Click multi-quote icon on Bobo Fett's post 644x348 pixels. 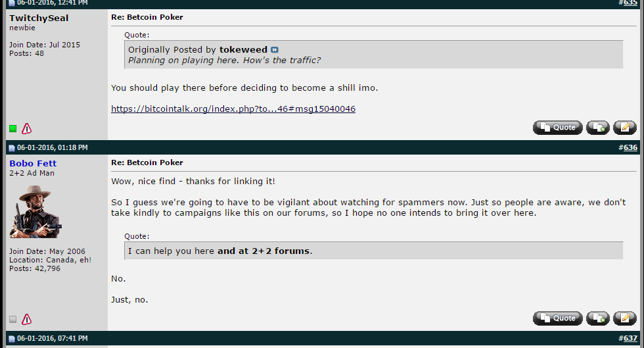pyautogui.click(x=597, y=318)
